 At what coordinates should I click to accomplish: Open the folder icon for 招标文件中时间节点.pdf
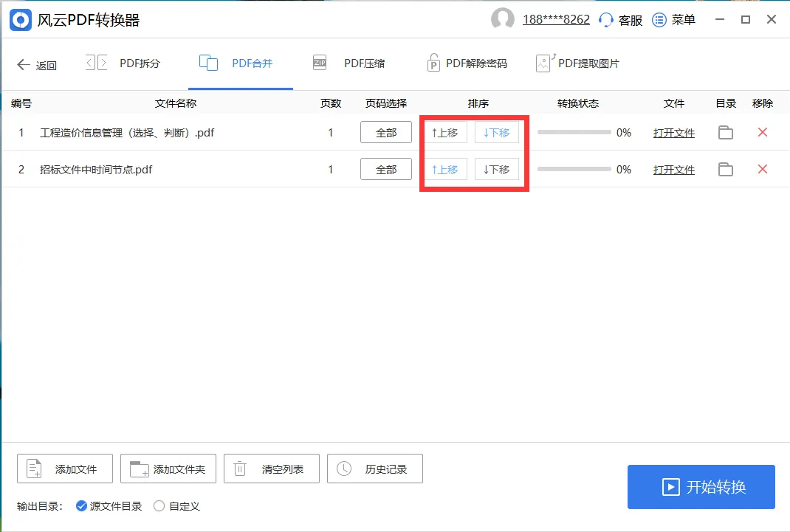(x=725, y=169)
